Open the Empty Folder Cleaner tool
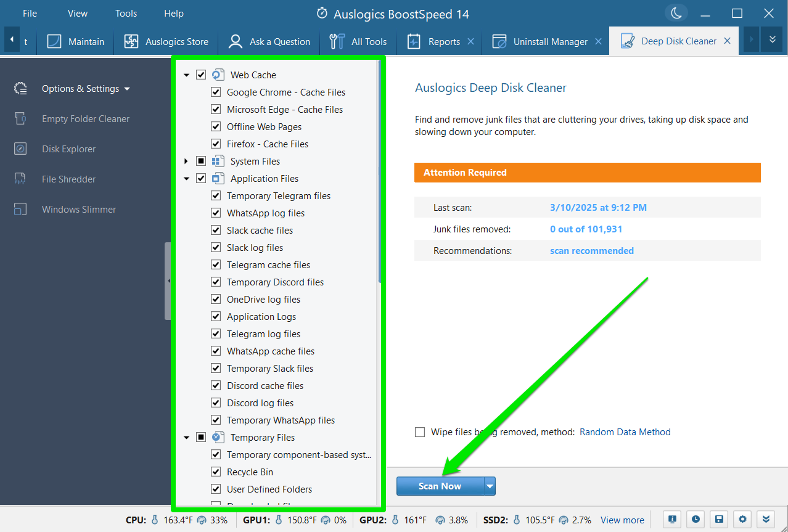Viewport: 788px width, 532px height. click(85, 119)
